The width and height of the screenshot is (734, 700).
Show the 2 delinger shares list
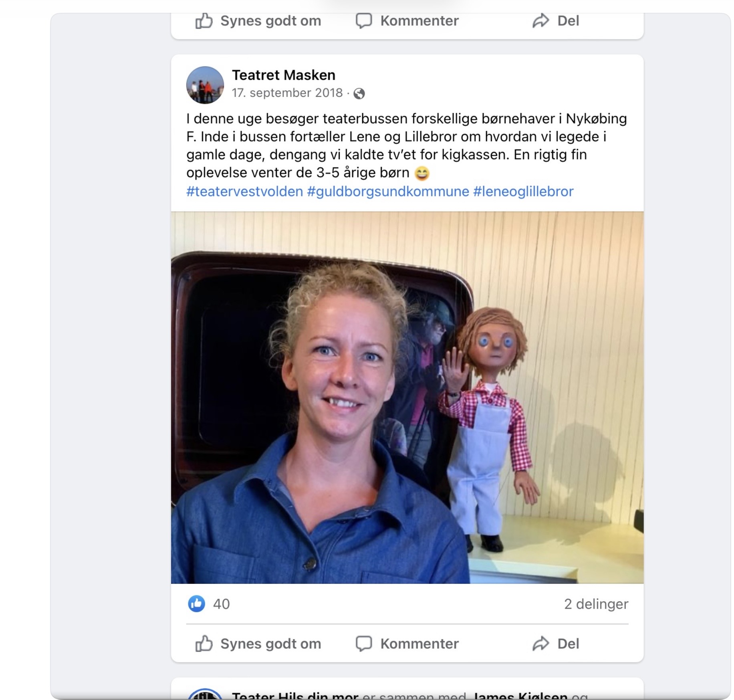596,604
